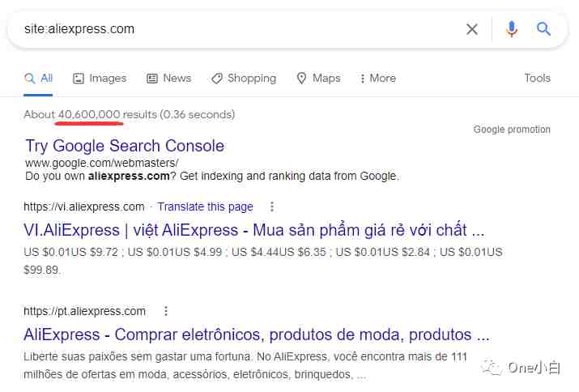Click the Shopping tab tag icon

click(217, 79)
